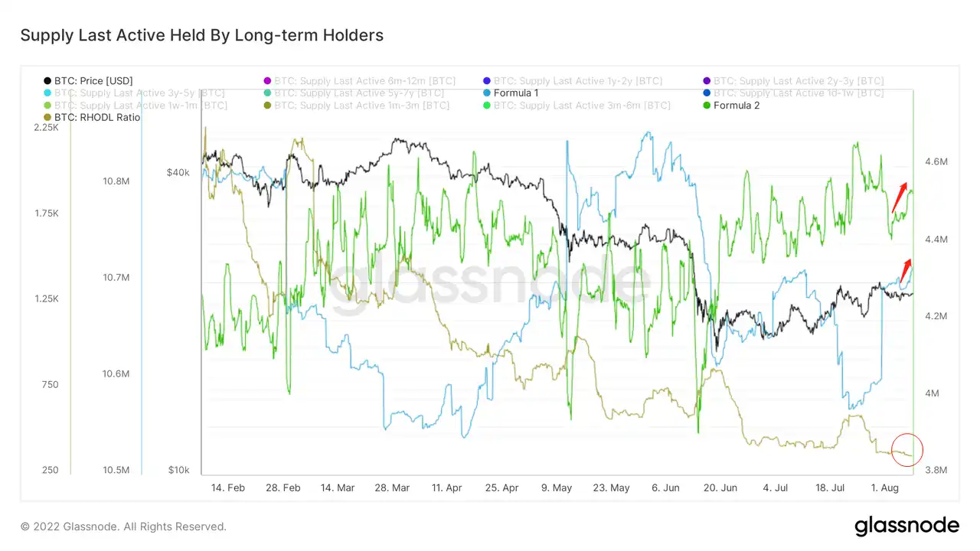The image size is (980, 551).
Task: Toggle the BTC: Price [USD] legend entry
Action: 87,80
